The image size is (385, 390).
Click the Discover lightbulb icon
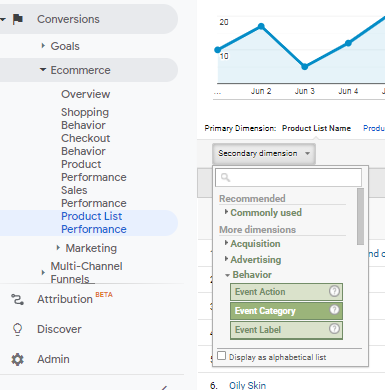coord(17,329)
